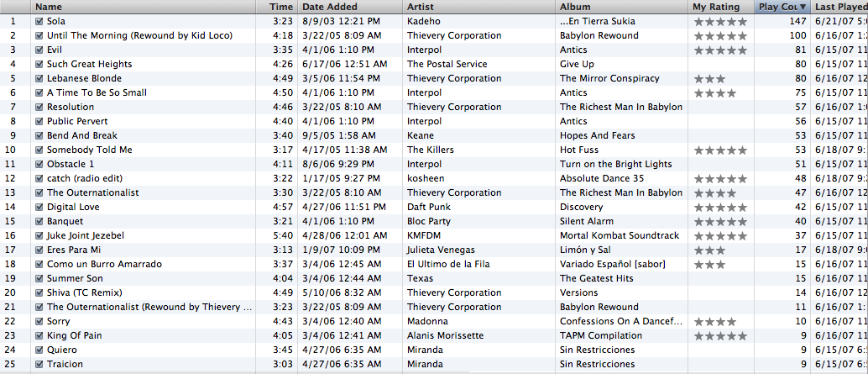
Task: Click album The Mirror Conspiracy
Action: (x=609, y=79)
